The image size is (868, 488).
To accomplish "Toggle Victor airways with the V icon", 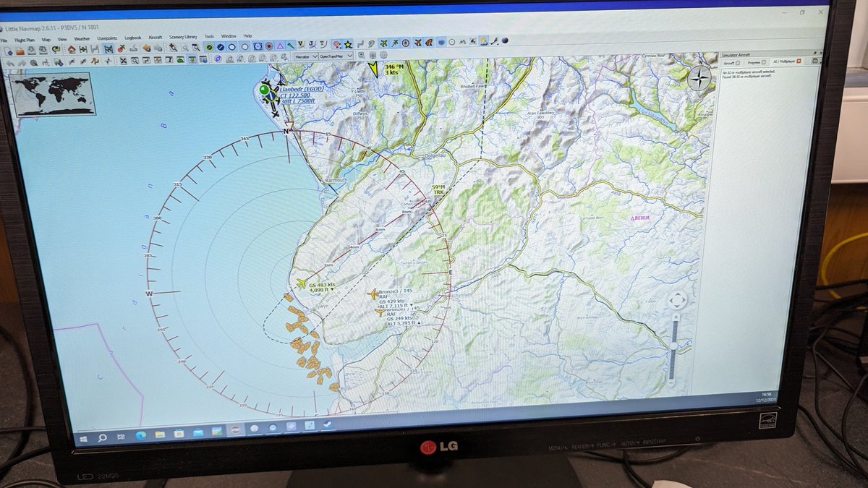I will 301,46.
